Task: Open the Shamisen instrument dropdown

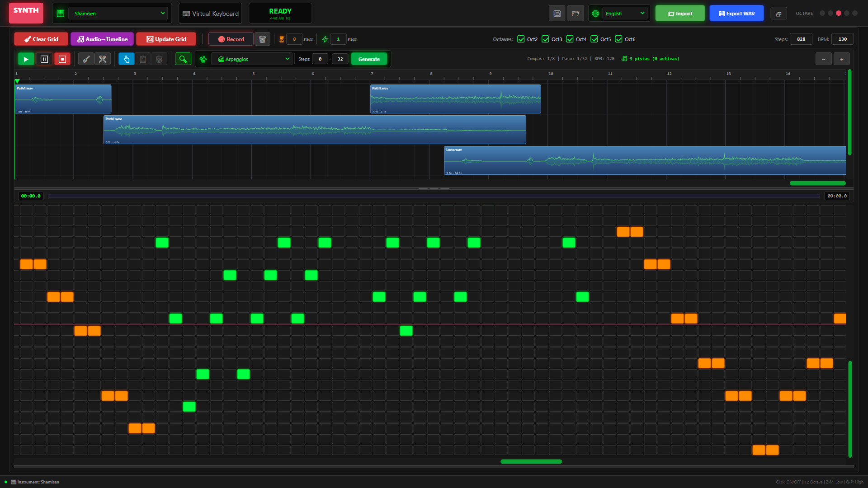Action: [118, 14]
